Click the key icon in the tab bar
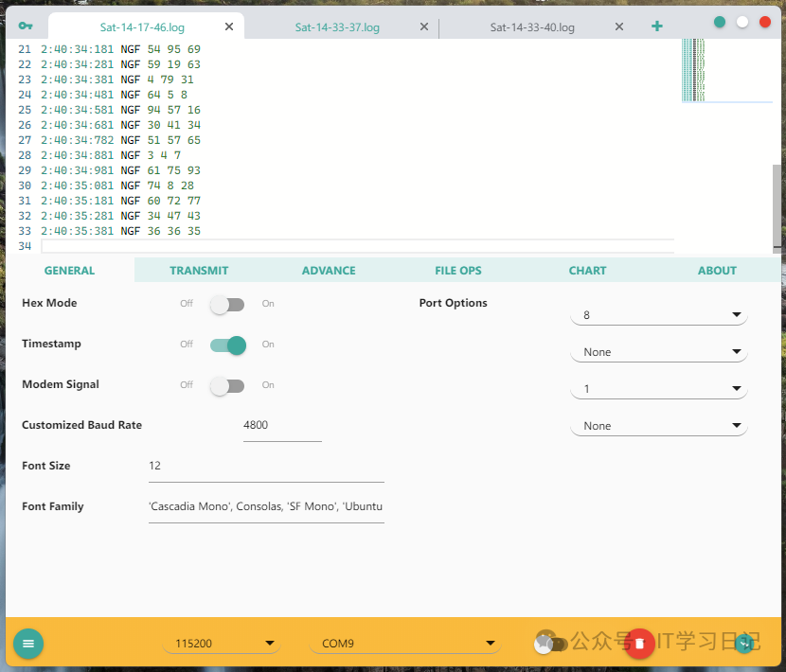This screenshot has width=786, height=672. click(26, 27)
